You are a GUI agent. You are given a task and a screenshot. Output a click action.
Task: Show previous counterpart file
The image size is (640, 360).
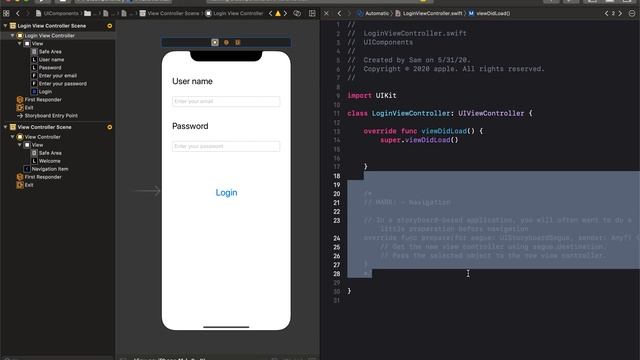pos(606,13)
